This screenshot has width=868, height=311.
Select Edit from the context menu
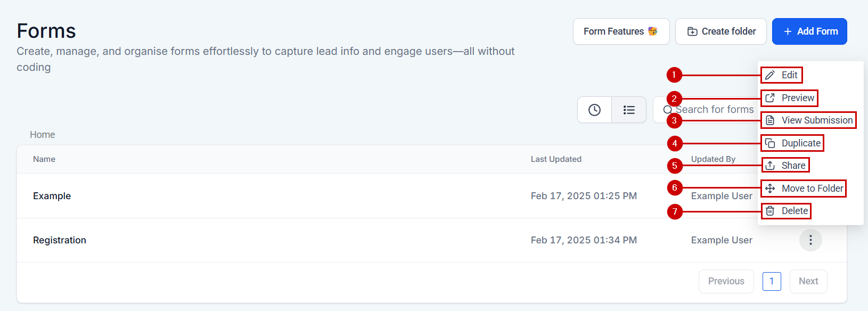(x=781, y=75)
